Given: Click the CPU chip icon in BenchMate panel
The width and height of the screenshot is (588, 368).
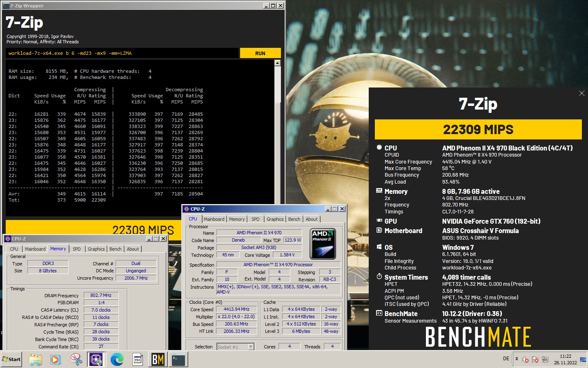Looking at the screenshot, I should pyautogui.click(x=379, y=148).
